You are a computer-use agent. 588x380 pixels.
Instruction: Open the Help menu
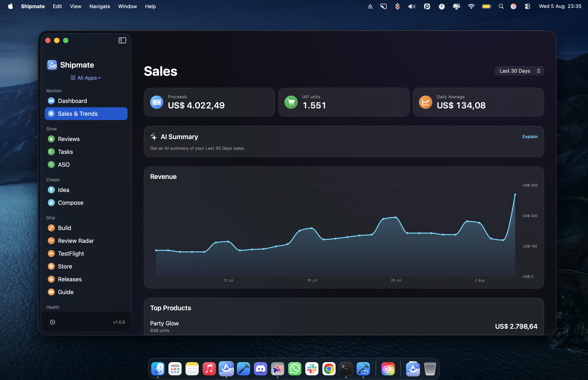[x=150, y=6]
